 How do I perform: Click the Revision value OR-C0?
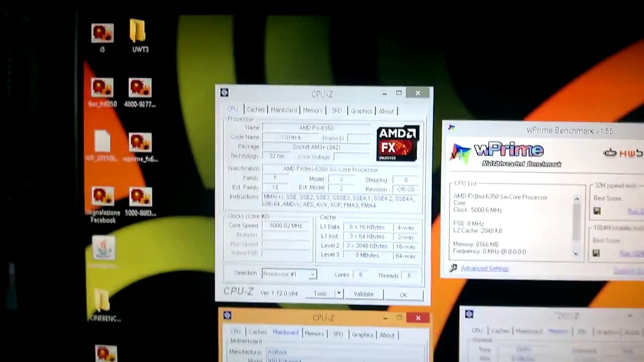coord(406,189)
